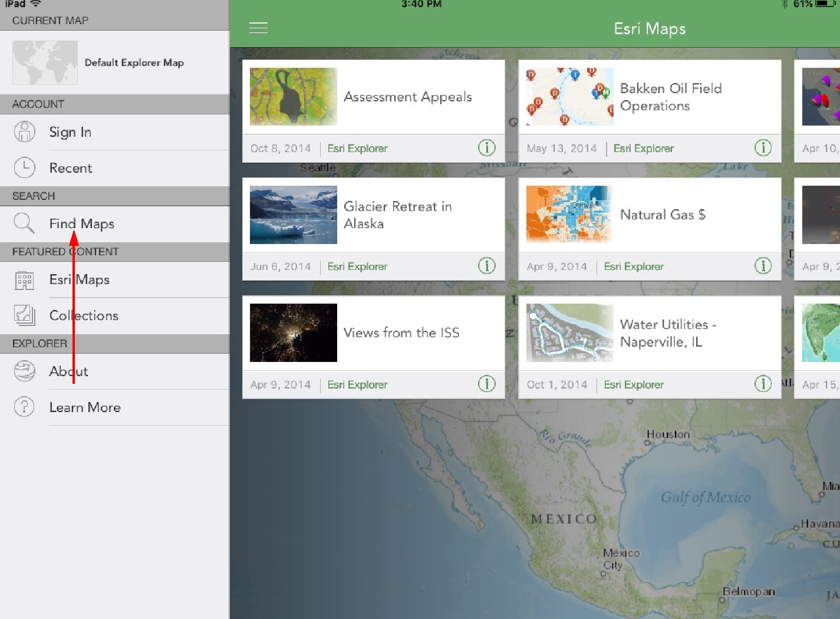Open Collections entry
Screen dimensions: 840x619
click(x=115, y=316)
